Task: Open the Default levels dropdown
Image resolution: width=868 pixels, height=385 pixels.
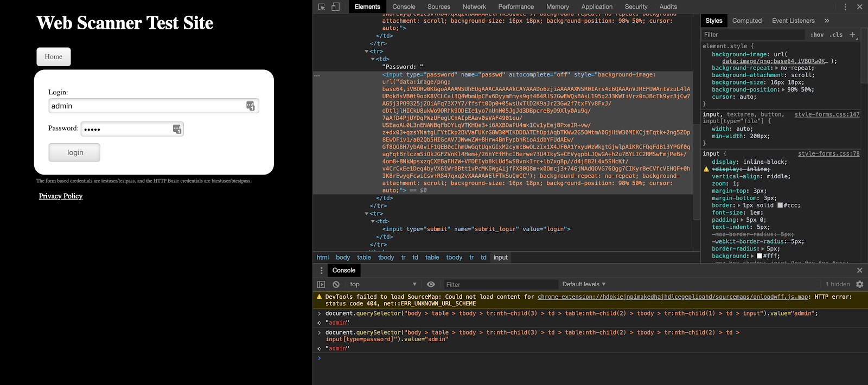Action: pyautogui.click(x=584, y=284)
